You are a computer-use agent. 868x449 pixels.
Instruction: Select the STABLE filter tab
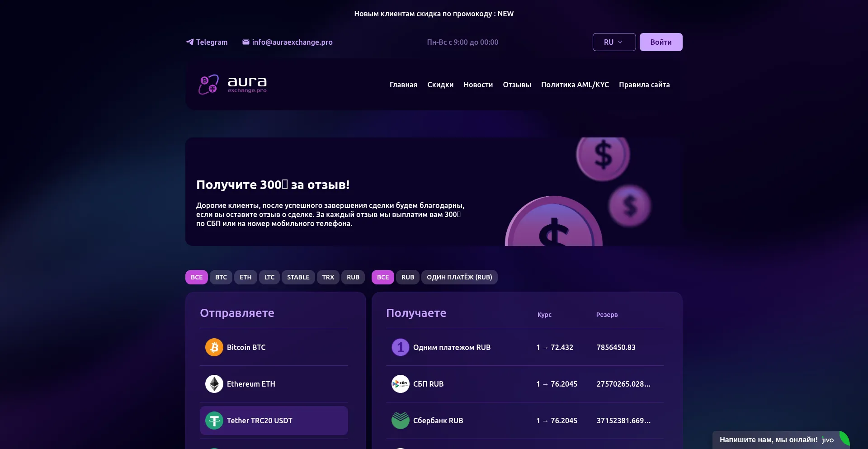(298, 277)
